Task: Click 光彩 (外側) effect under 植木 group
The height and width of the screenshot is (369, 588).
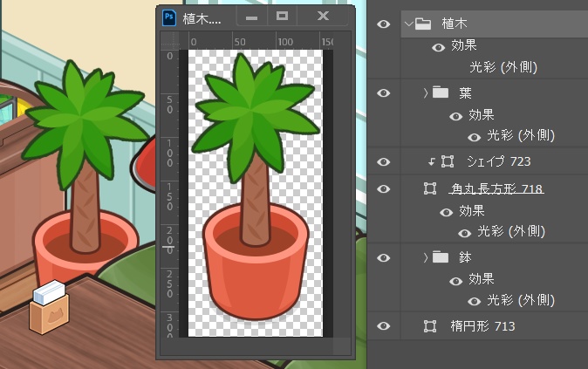Action: click(503, 67)
